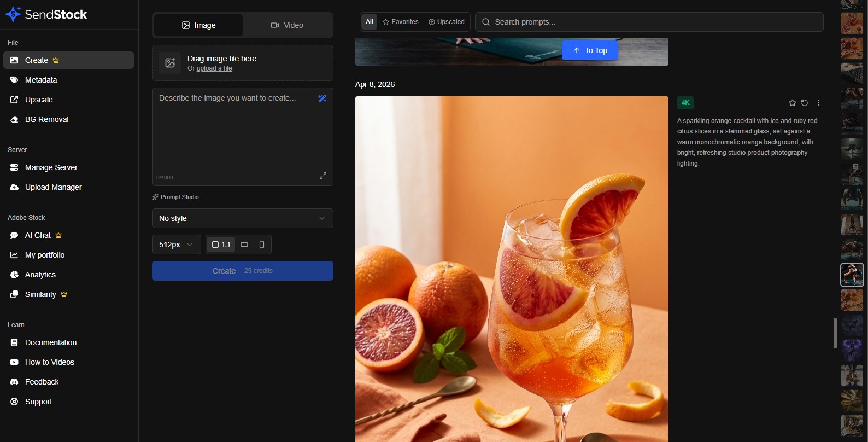The width and height of the screenshot is (868, 442).
Task: Click the AI Chat chat-bubble icon
Action: pyautogui.click(x=14, y=235)
